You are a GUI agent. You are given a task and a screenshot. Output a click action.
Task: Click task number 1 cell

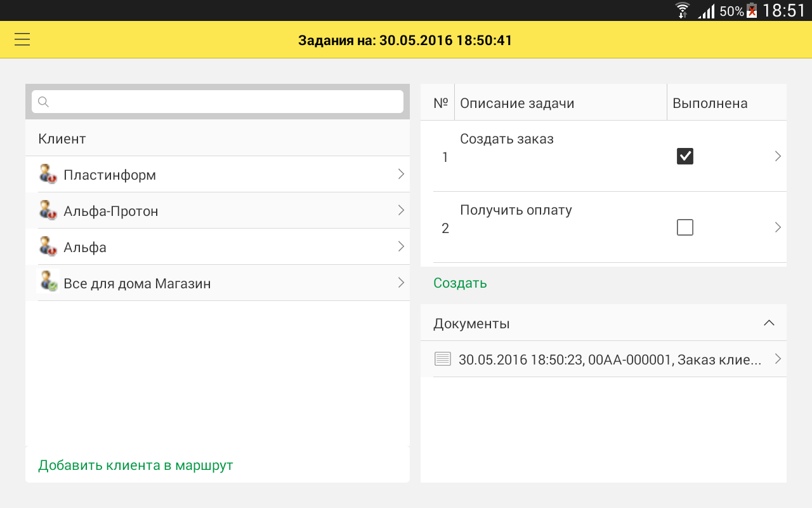445,157
